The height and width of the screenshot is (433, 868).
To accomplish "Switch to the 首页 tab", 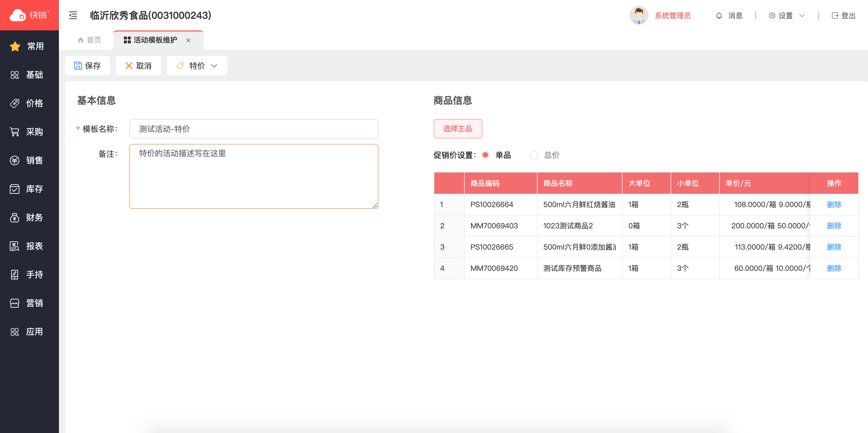I will (x=90, y=40).
